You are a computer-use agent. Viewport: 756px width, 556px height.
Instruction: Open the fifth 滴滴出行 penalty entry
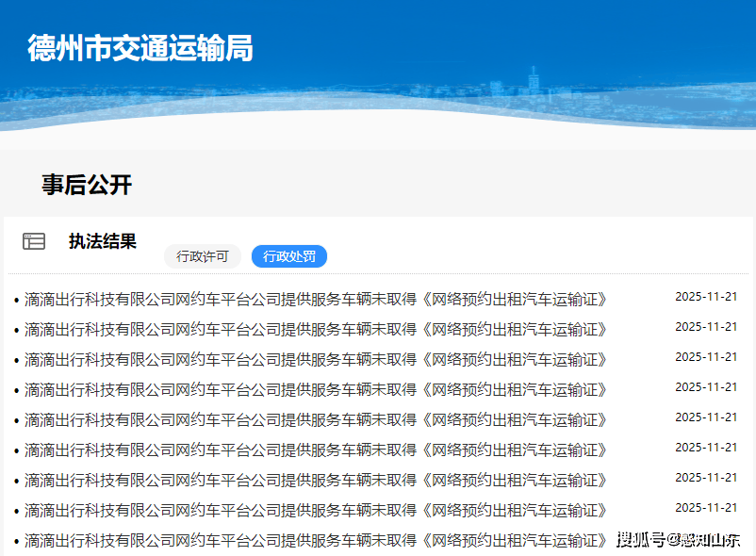pyautogui.click(x=316, y=420)
